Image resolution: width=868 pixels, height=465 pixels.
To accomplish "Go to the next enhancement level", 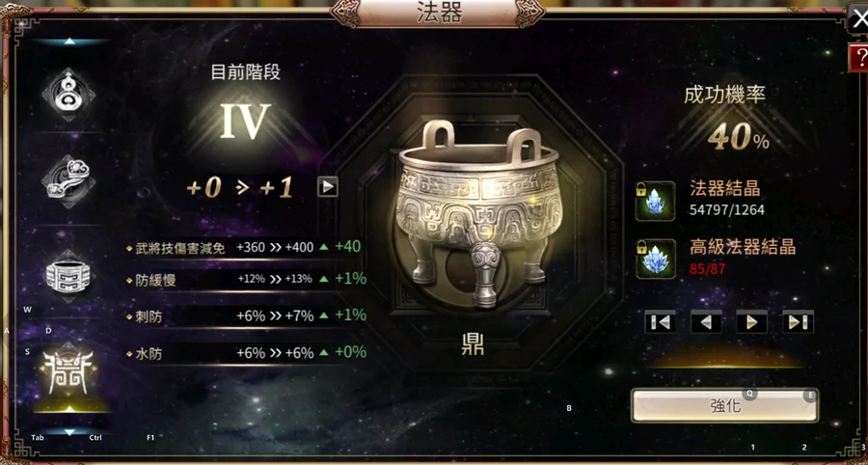I will click(751, 321).
